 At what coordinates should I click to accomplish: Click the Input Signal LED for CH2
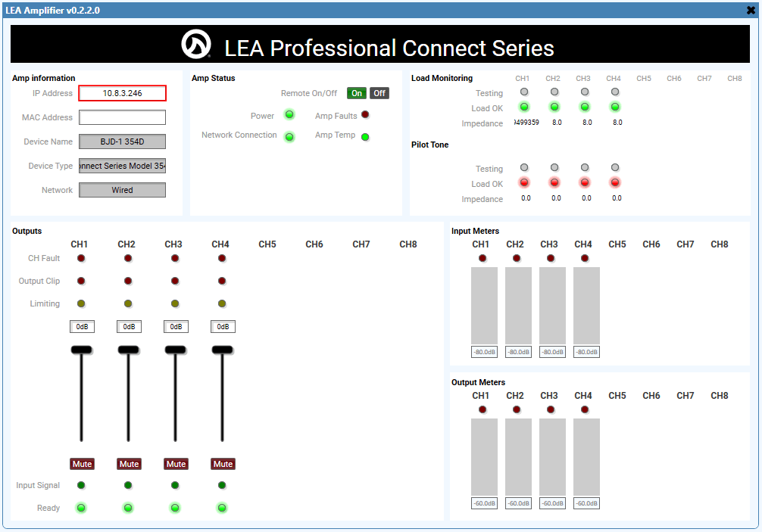point(128,485)
